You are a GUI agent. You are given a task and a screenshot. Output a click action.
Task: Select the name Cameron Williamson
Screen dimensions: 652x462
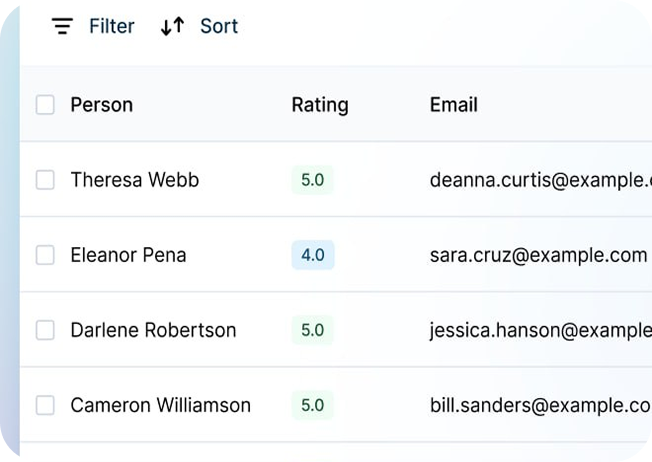(160, 405)
